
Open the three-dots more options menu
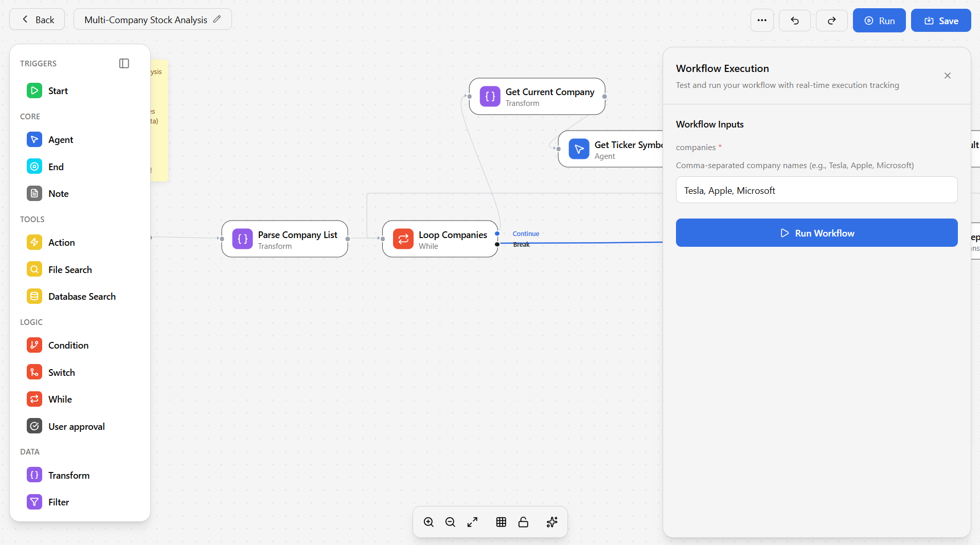coord(762,21)
